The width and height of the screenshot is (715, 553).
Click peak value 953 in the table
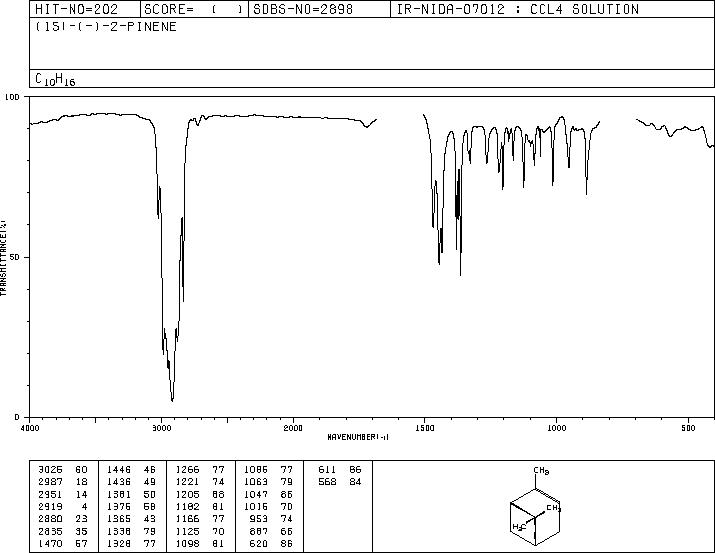pos(259,519)
